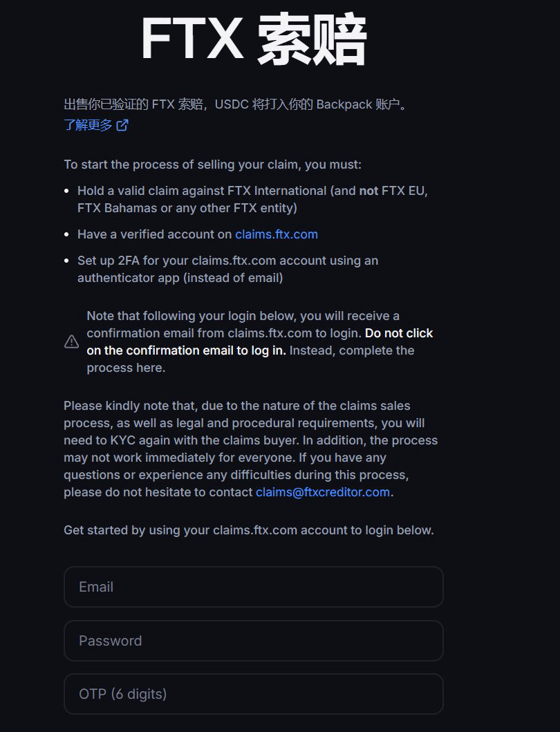Click the 'Hold a valid claim' bullet
Viewport: 560px width, 732px height.
[252, 199]
